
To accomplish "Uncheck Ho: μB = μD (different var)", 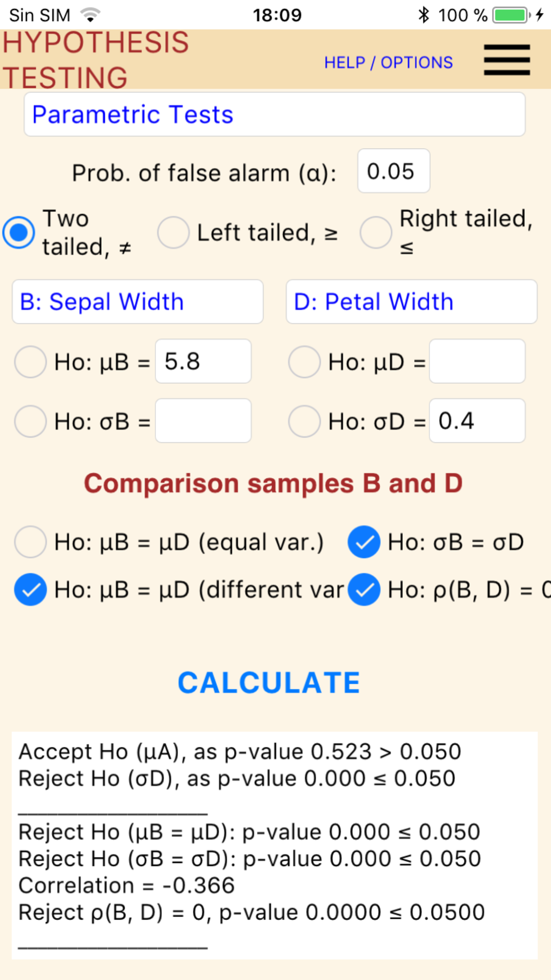I will (30, 589).
